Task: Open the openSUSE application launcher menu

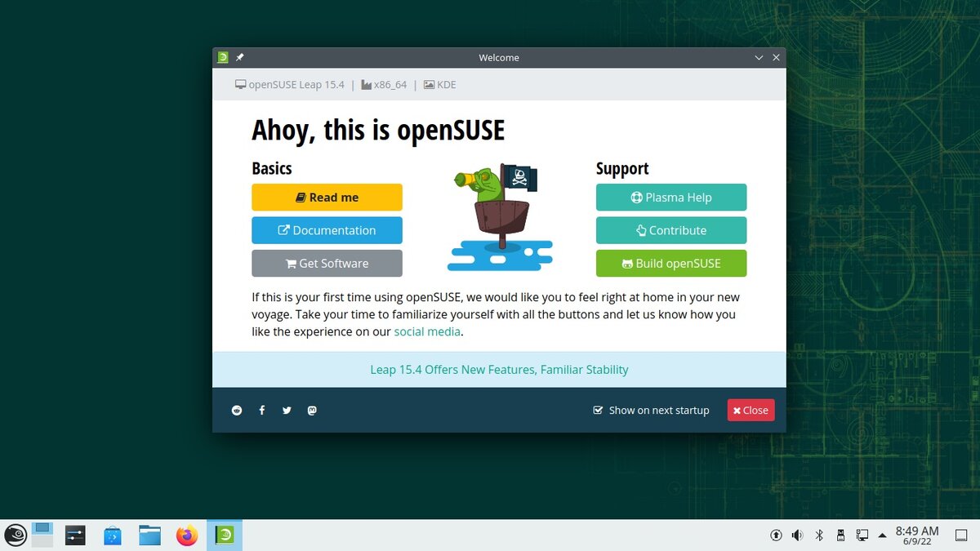Action: pyautogui.click(x=16, y=535)
